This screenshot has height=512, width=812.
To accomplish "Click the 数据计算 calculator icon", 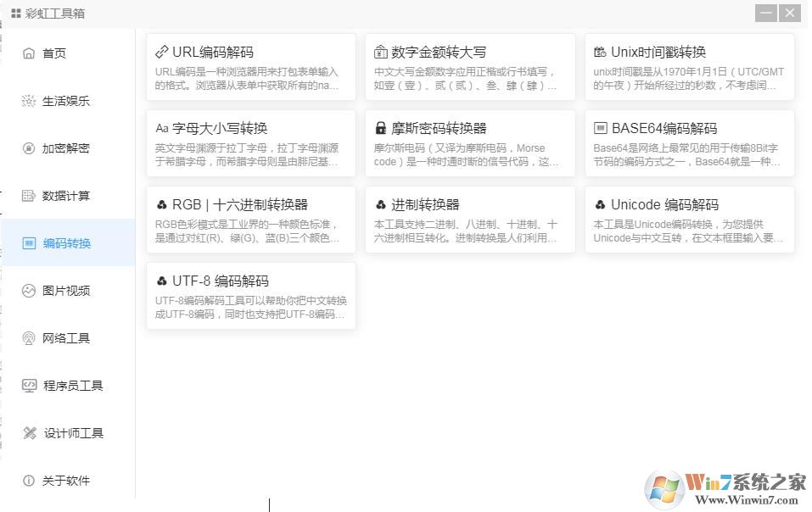I will [29, 195].
